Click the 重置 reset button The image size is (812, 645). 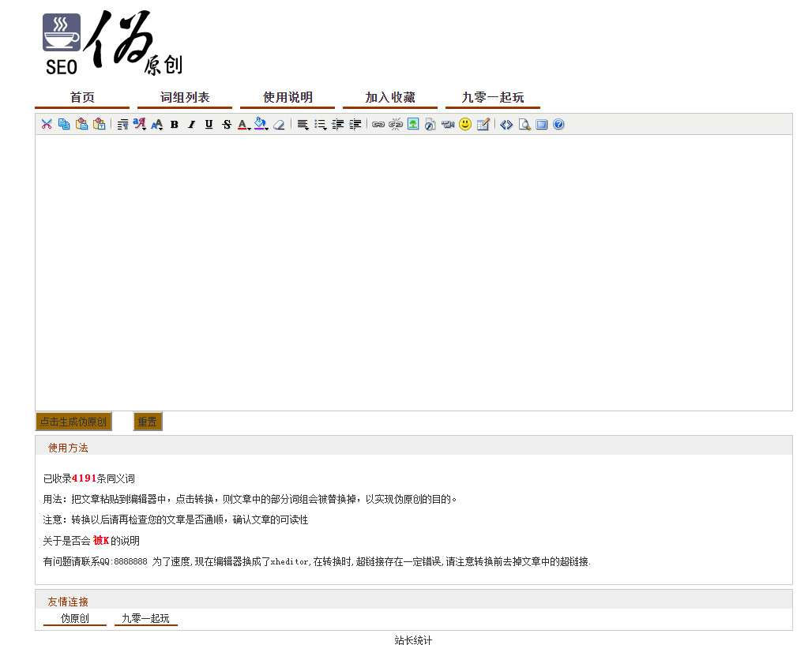pos(147,422)
